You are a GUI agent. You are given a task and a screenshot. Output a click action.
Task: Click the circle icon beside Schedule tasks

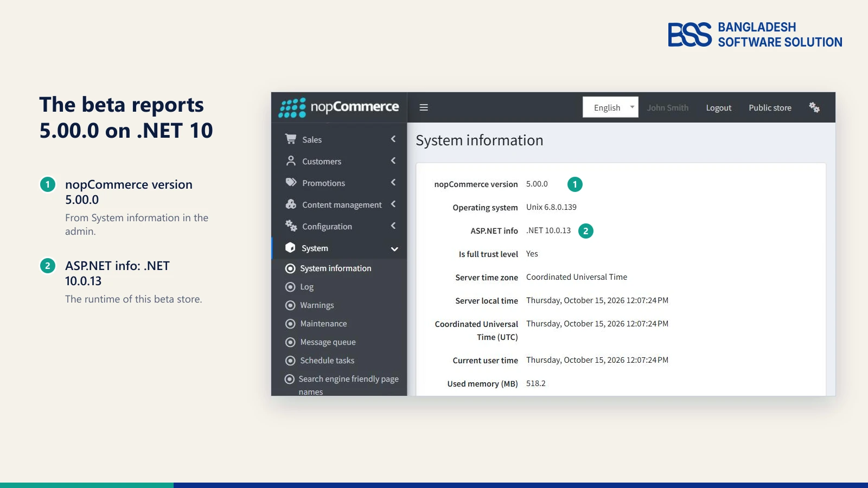(290, 361)
